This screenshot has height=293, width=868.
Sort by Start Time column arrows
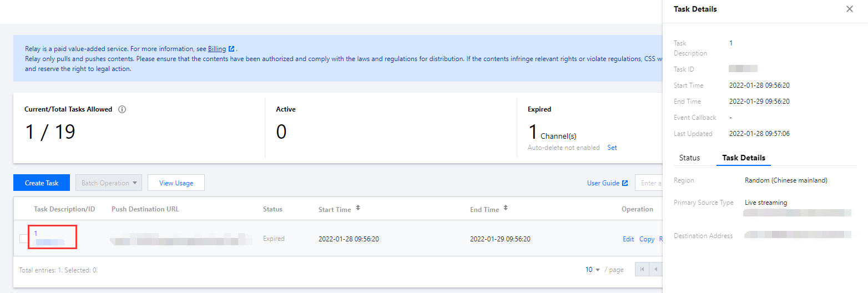[x=358, y=208]
